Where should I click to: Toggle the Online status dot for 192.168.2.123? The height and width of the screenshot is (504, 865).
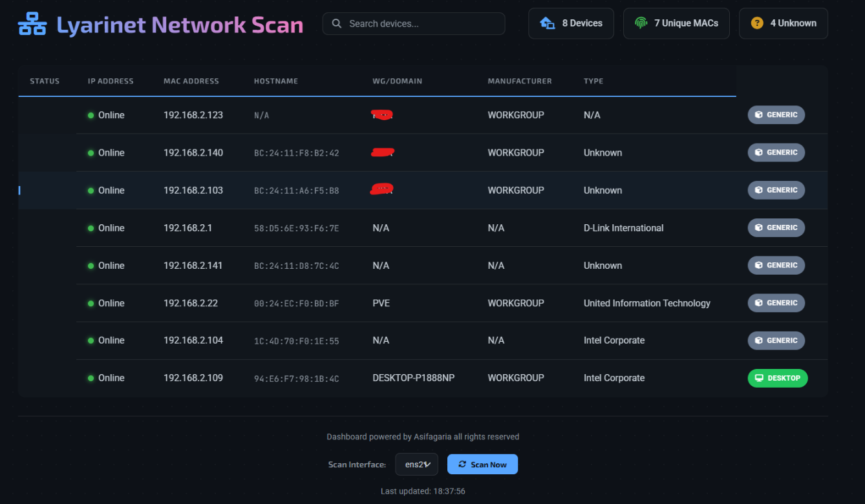tap(92, 114)
